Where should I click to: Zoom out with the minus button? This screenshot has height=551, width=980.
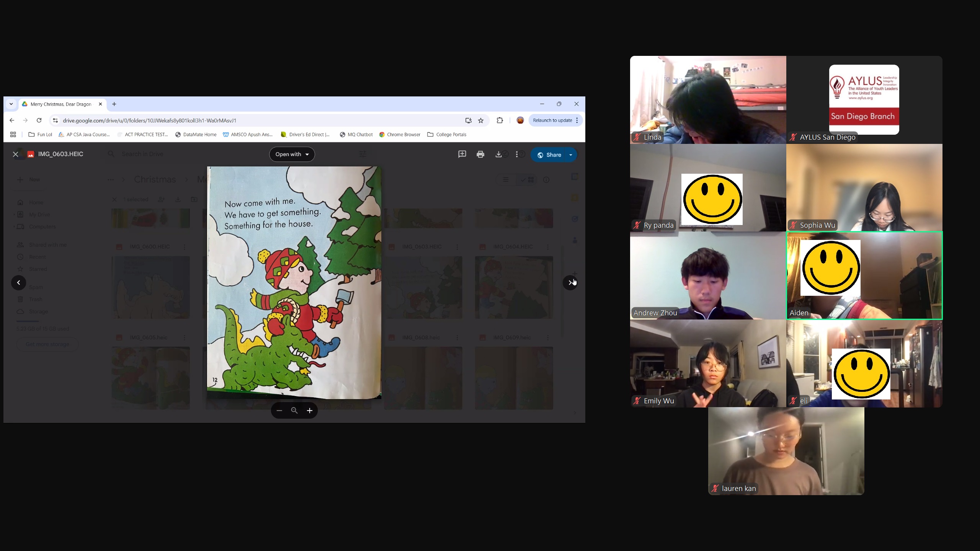279,411
